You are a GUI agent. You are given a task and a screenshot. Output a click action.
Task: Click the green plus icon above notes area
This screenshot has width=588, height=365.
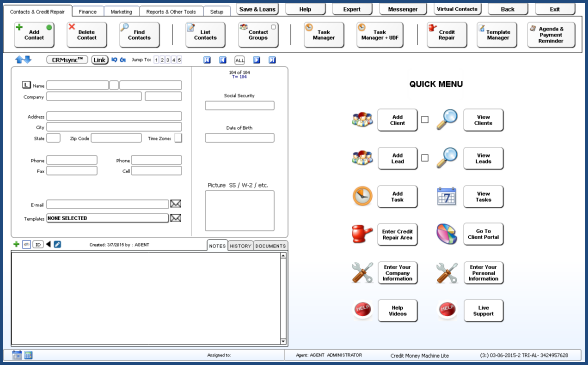pyautogui.click(x=16, y=244)
